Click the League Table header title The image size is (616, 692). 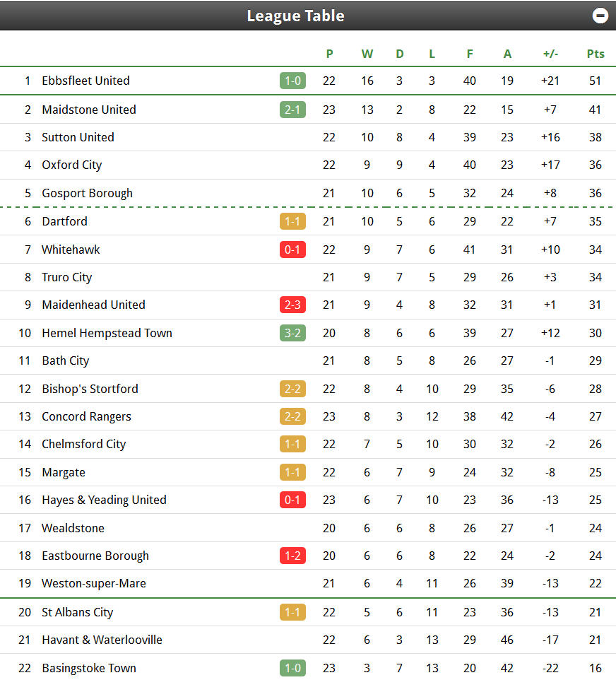point(295,16)
